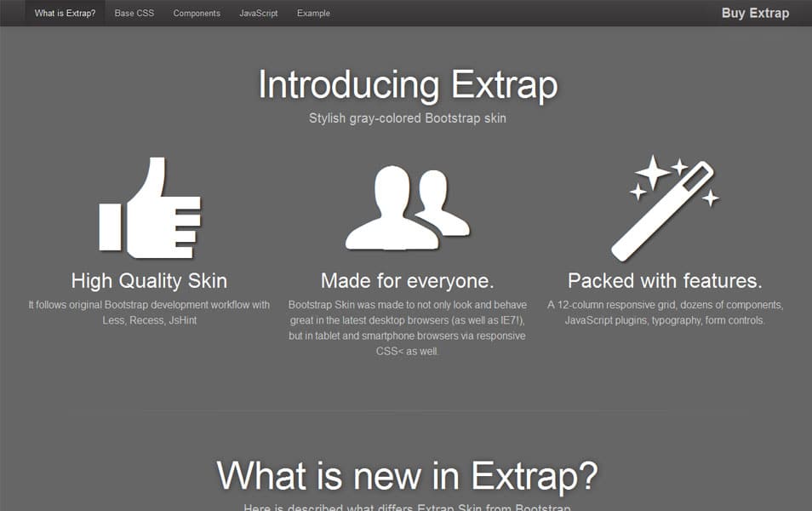Viewport: 812px width, 511px height.
Task: Click the active What is Extrap? tab
Action: point(64,13)
